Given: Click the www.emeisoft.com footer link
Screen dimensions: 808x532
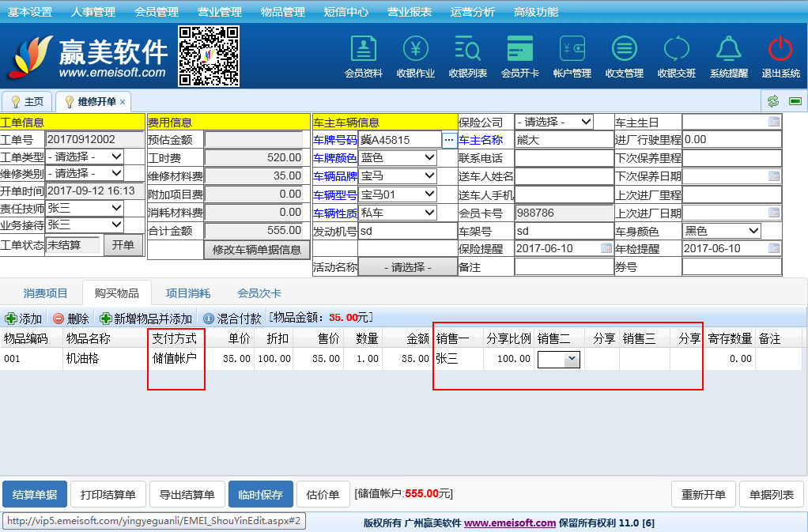Looking at the screenshot, I should coord(510,523).
